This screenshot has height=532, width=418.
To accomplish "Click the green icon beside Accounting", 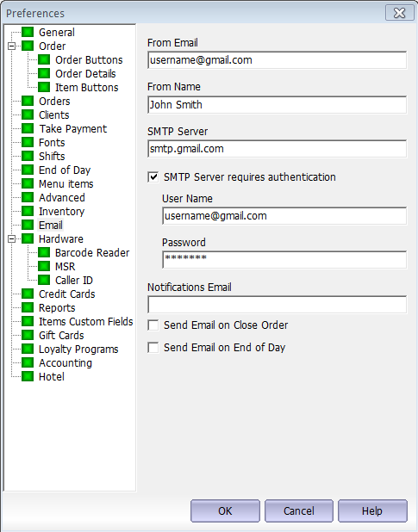I will [x=28, y=362].
